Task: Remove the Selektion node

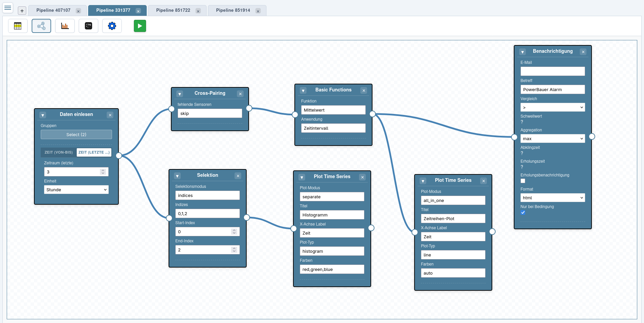Action: click(x=238, y=176)
